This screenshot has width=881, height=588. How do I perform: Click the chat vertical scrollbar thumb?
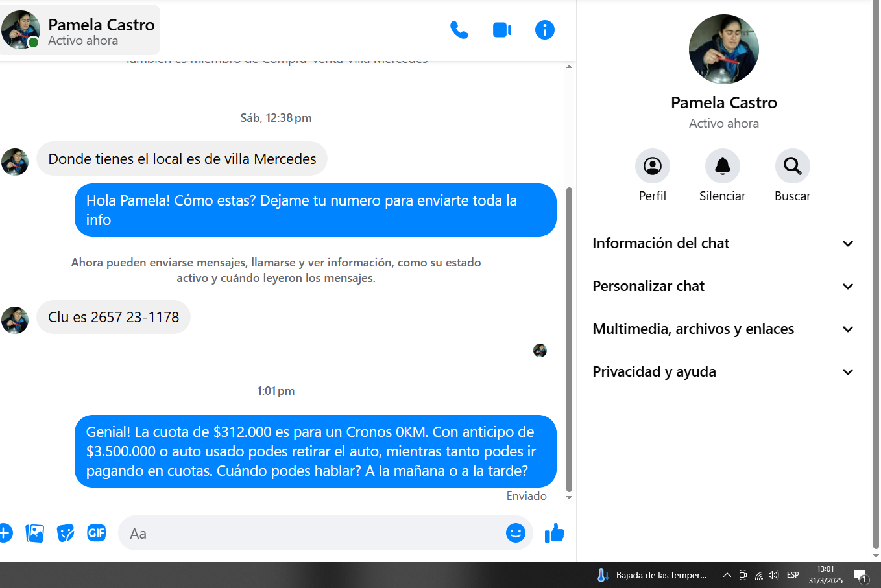pyautogui.click(x=569, y=339)
